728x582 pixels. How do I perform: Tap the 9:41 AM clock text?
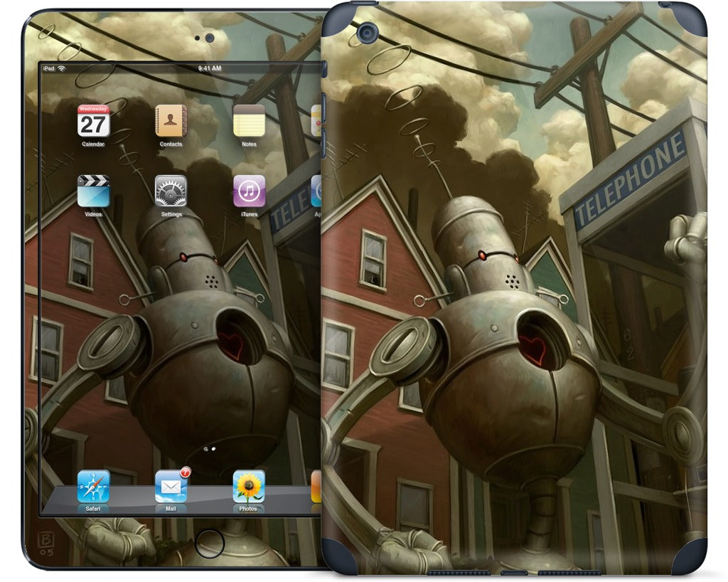point(210,68)
